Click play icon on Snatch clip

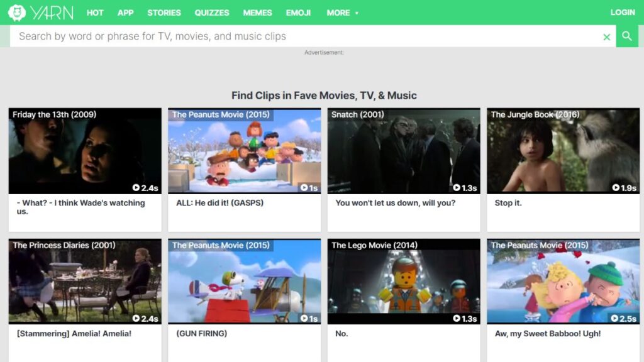click(457, 187)
